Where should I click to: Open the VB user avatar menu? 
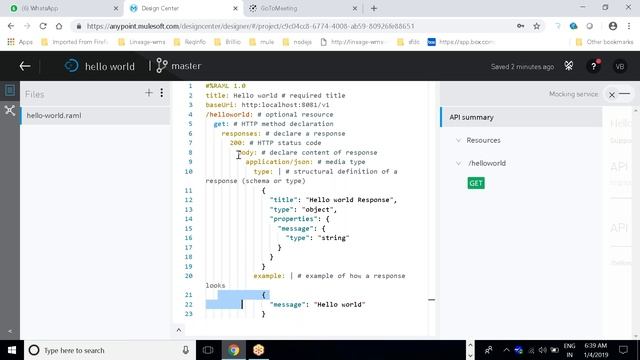(x=620, y=67)
